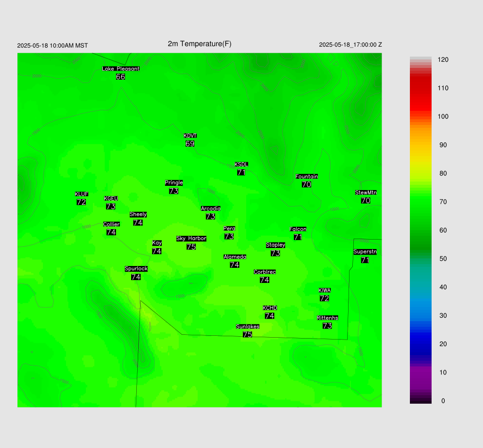Select the Sunlakes station label
Viewport: 483px width, 448px height.
click(x=248, y=326)
